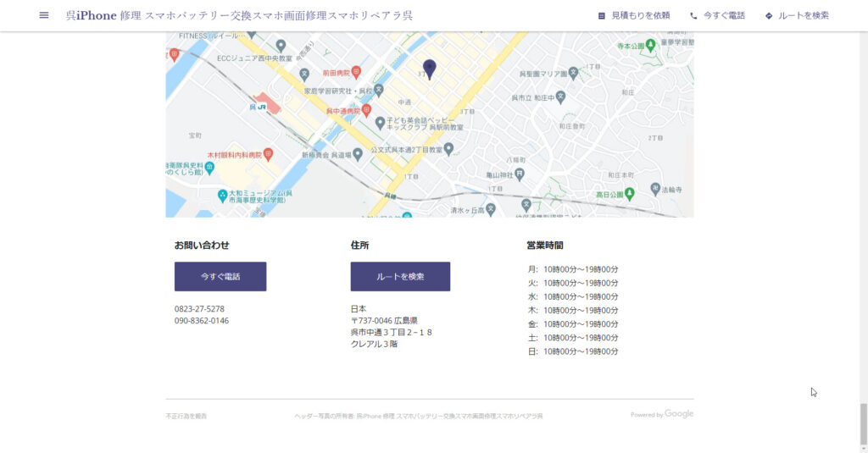The image size is (868, 453).
Task: Click the postal code line 〒737-0046 広島県
Action: click(x=384, y=320)
